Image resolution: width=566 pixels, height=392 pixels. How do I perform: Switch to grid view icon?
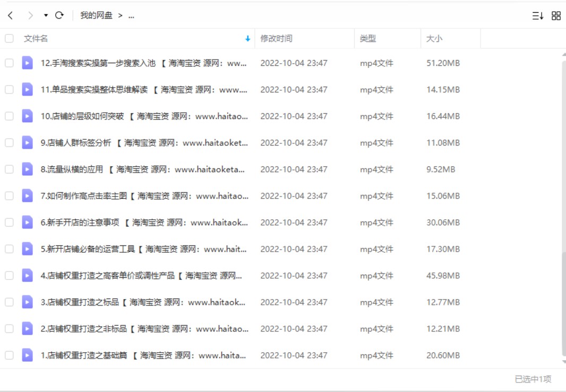point(556,15)
